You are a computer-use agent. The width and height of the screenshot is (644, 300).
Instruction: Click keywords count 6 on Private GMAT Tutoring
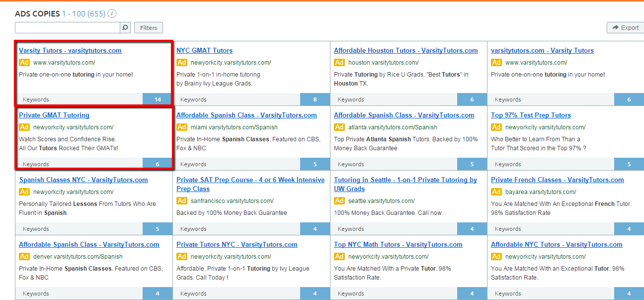[x=158, y=164]
